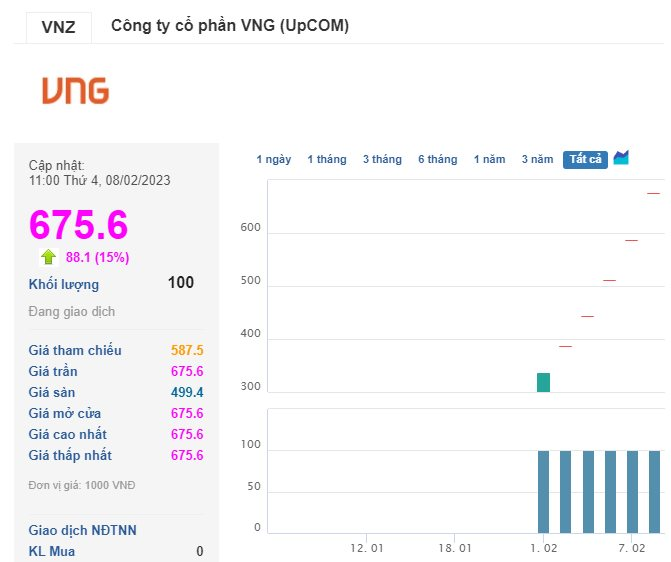The image size is (671, 562).
Task: Click the Giá thấp nhất value 675.6
Action: (187, 455)
